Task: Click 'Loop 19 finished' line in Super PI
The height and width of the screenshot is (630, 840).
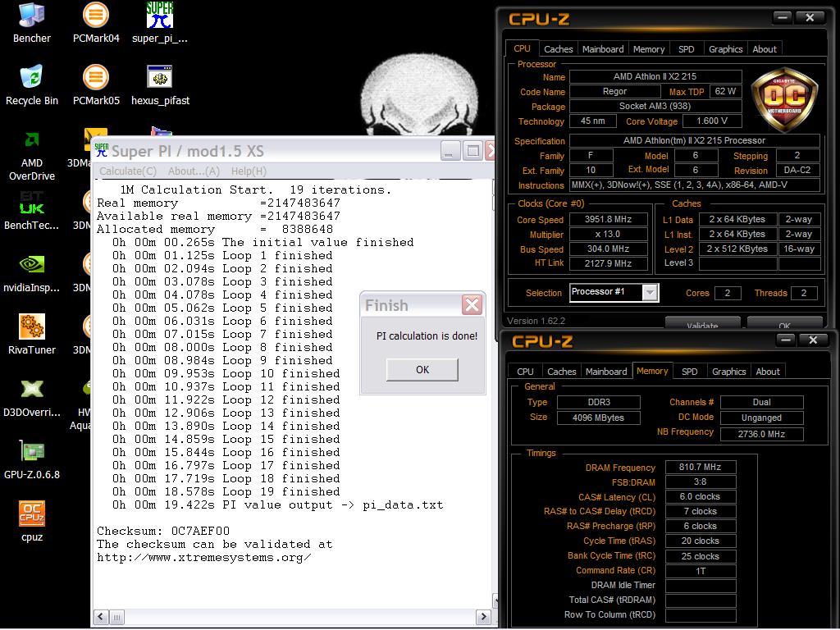Action: tap(226, 492)
